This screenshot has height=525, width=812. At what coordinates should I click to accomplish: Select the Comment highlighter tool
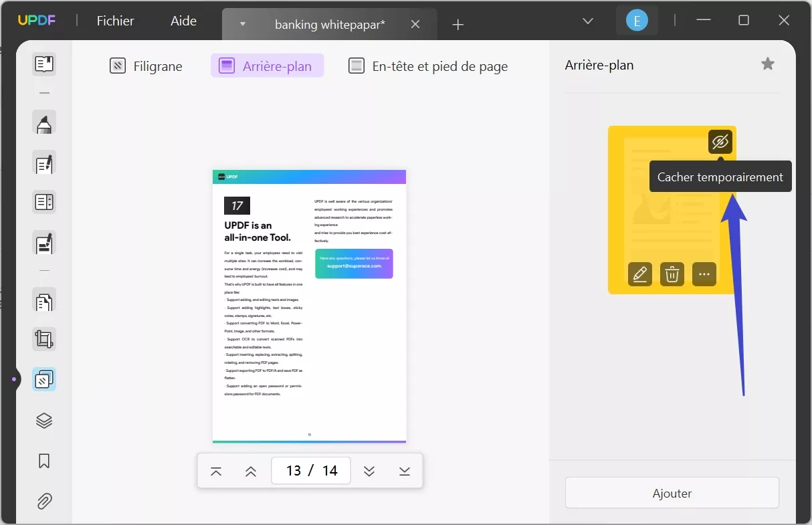tap(44, 122)
